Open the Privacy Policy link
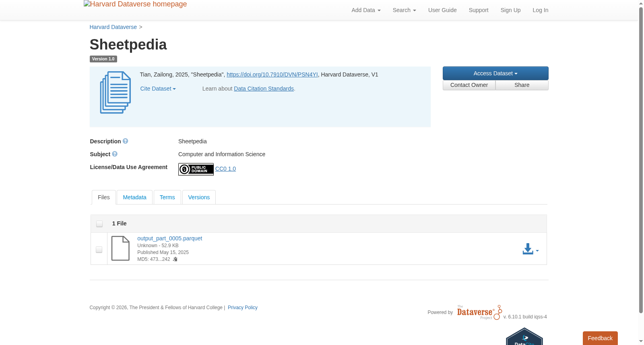Screen dimensions: 644x345 pyautogui.click(x=243, y=308)
